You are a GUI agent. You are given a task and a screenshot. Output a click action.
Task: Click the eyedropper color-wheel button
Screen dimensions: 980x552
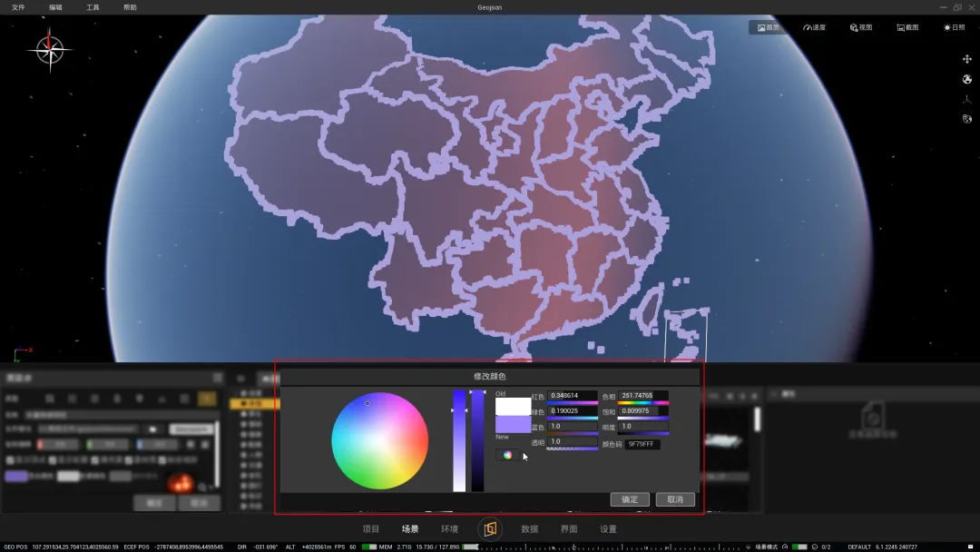pyautogui.click(x=507, y=455)
